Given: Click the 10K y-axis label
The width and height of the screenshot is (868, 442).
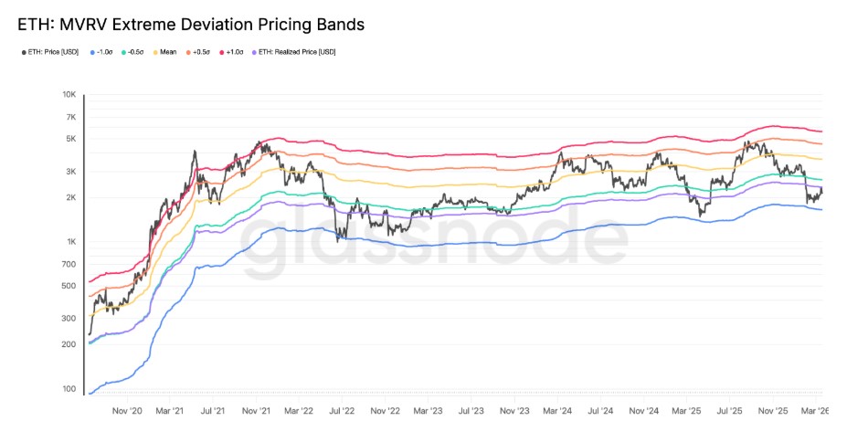Looking at the screenshot, I should 69,94.
